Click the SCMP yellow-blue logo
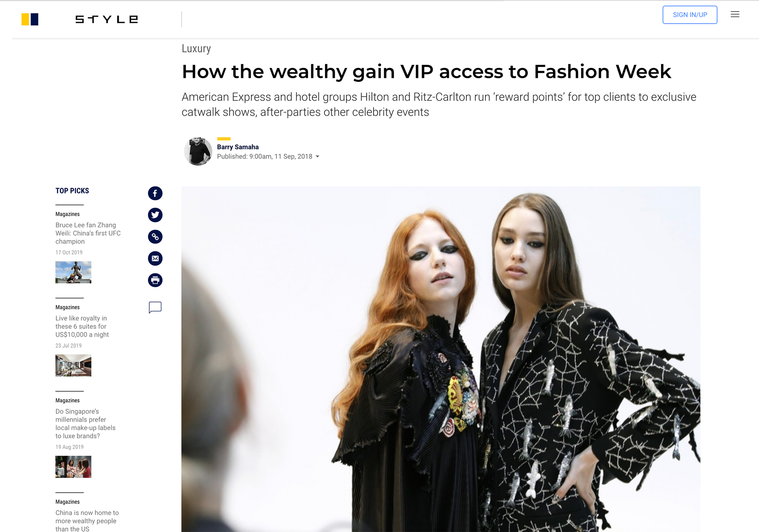This screenshot has width=759, height=532. tap(30, 19)
